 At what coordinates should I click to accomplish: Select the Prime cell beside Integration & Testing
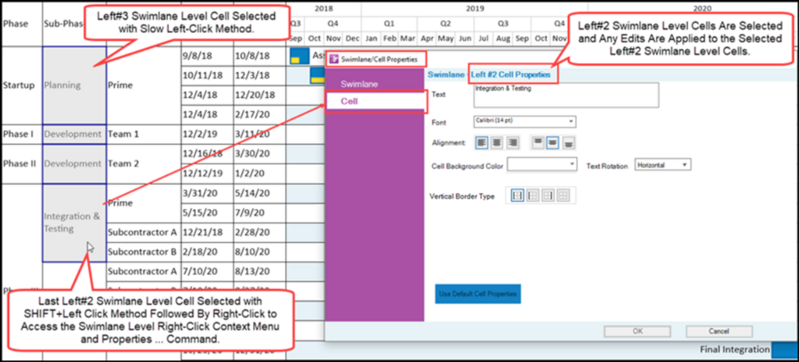pyautogui.click(x=143, y=203)
